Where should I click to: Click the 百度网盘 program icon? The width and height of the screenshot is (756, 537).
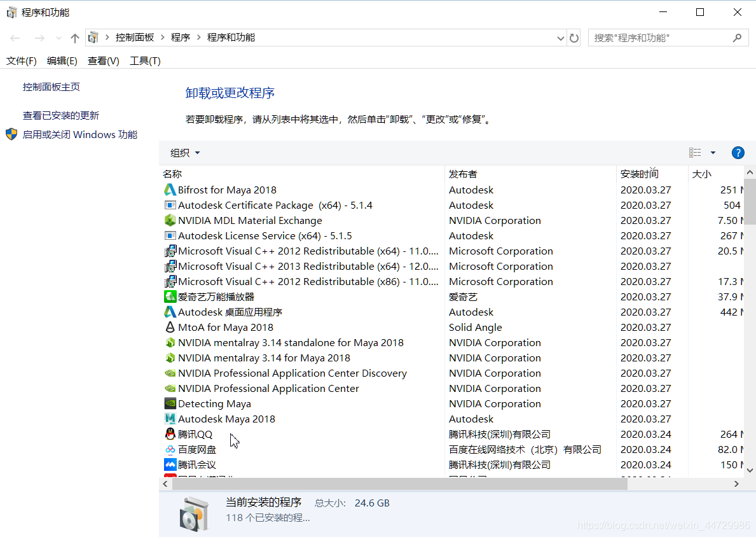[x=170, y=449]
